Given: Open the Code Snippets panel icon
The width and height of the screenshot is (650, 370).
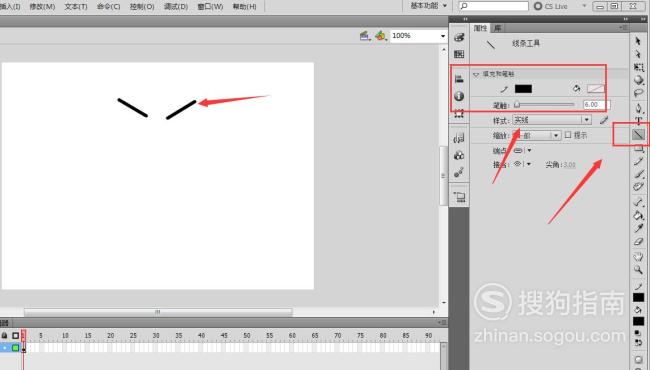Looking at the screenshot, I should (x=459, y=138).
